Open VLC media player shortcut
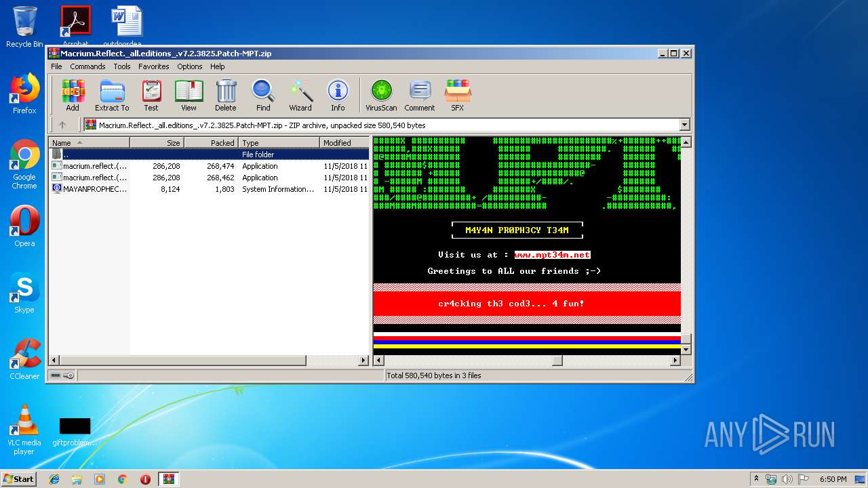 point(24,429)
